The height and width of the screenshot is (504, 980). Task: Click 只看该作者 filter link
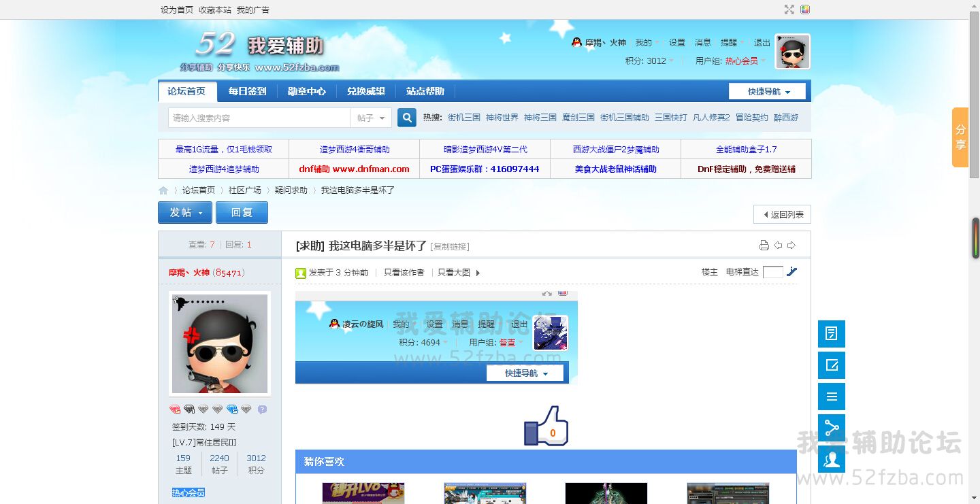click(x=404, y=273)
